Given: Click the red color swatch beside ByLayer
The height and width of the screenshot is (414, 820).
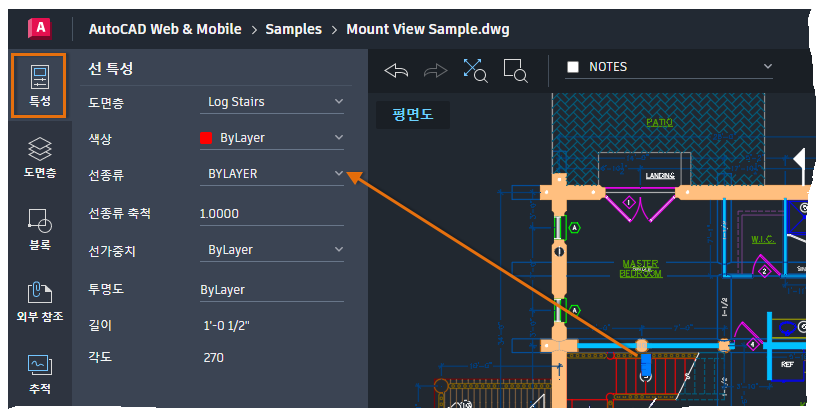Looking at the screenshot, I should pos(206,138).
